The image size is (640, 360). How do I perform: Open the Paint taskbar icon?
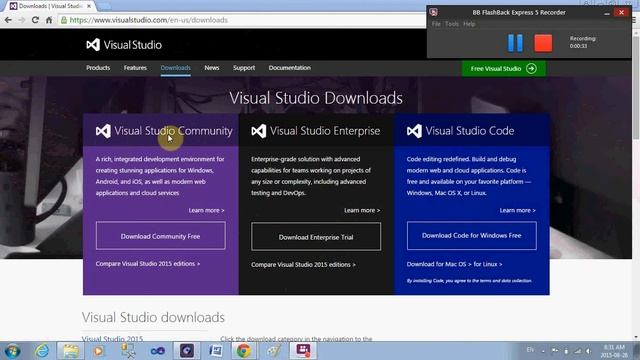tap(273, 351)
